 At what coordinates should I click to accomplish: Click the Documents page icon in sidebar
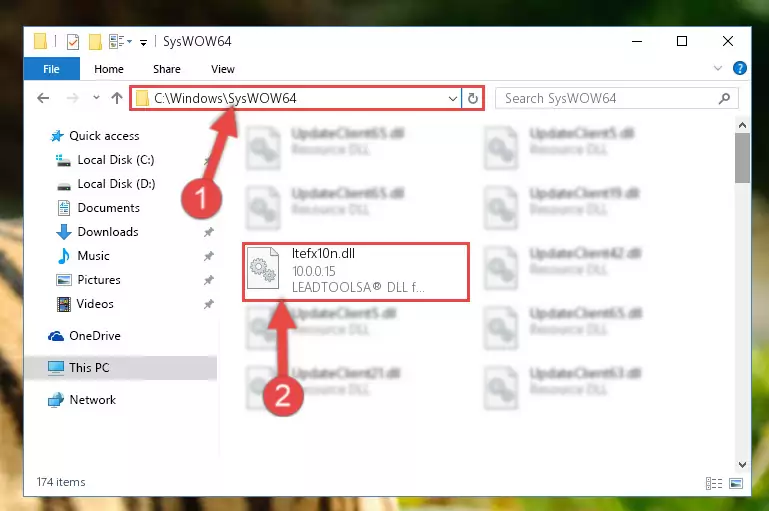click(x=64, y=208)
